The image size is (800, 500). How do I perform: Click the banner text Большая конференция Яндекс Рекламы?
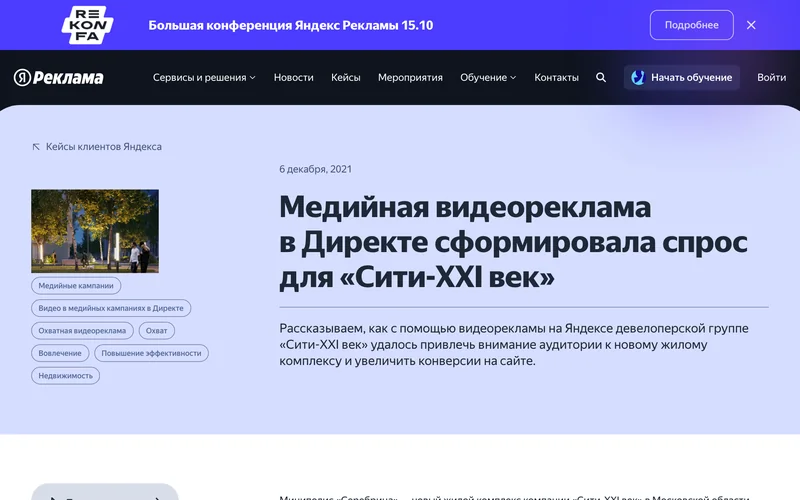click(x=291, y=25)
